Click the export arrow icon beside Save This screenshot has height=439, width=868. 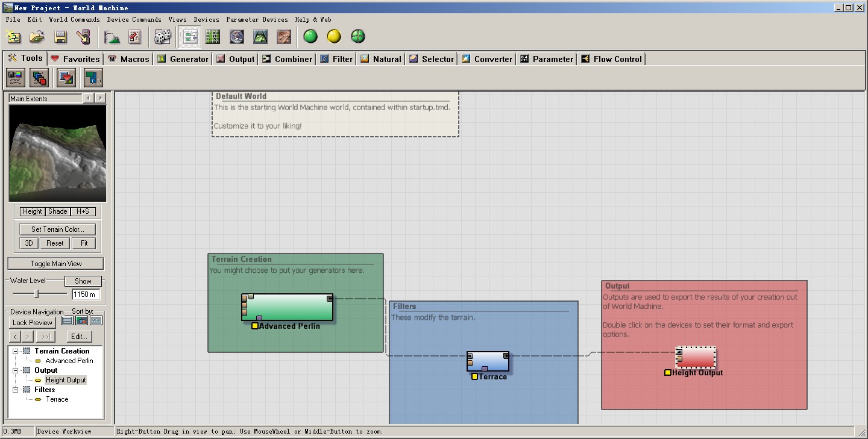pyautogui.click(x=84, y=37)
